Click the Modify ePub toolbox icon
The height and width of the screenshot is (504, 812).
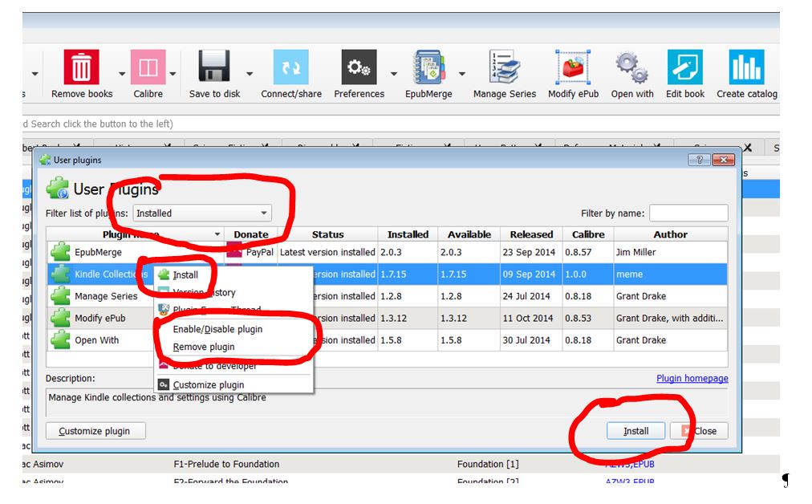coord(573,67)
